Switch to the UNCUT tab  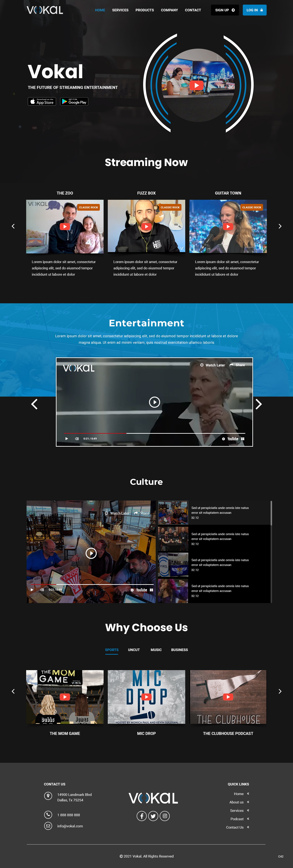[x=134, y=650]
